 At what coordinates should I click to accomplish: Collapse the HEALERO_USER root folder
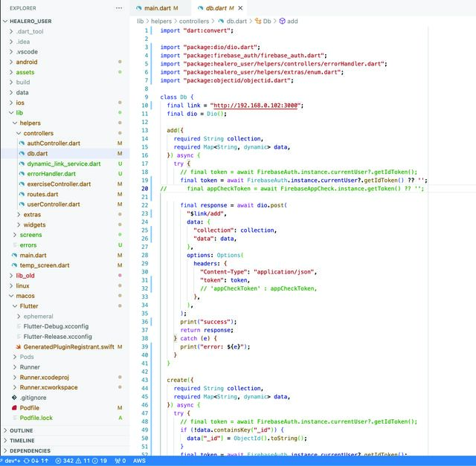click(5, 22)
